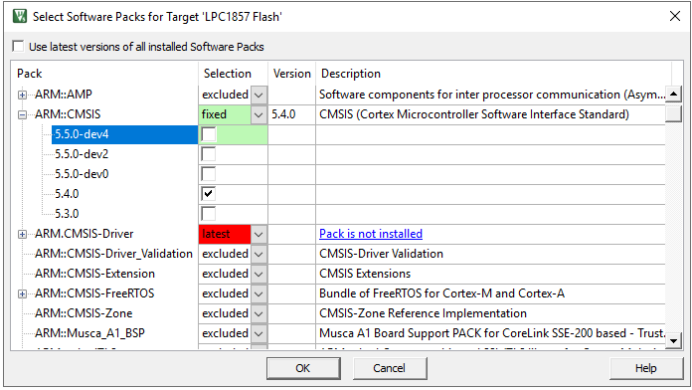Viewport: 692px width, 390px height.
Task: Enable use latest versions of all Software Packs
Action: pos(18,46)
